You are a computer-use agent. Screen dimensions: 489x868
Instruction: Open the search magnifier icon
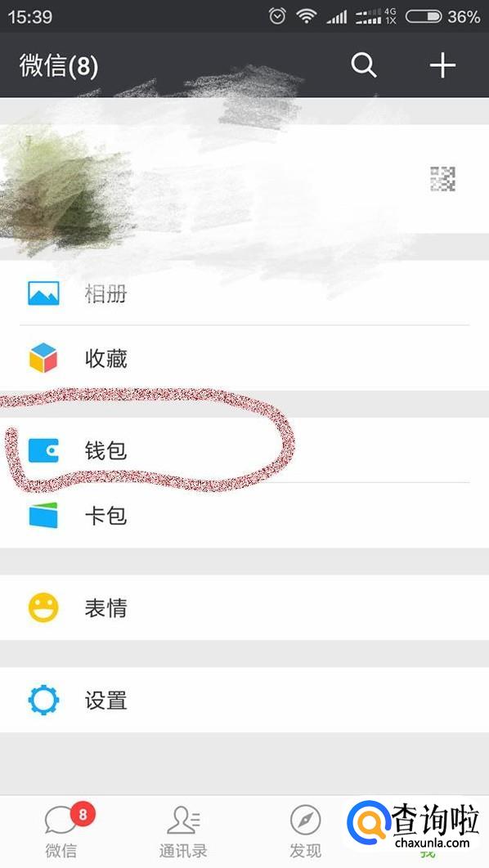point(364,65)
